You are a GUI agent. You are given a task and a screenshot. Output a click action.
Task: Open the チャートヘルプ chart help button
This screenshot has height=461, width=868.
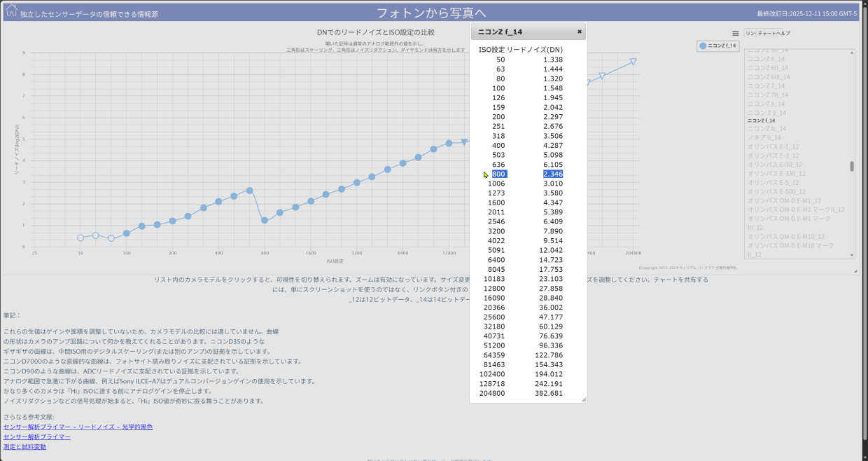(774, 33)
